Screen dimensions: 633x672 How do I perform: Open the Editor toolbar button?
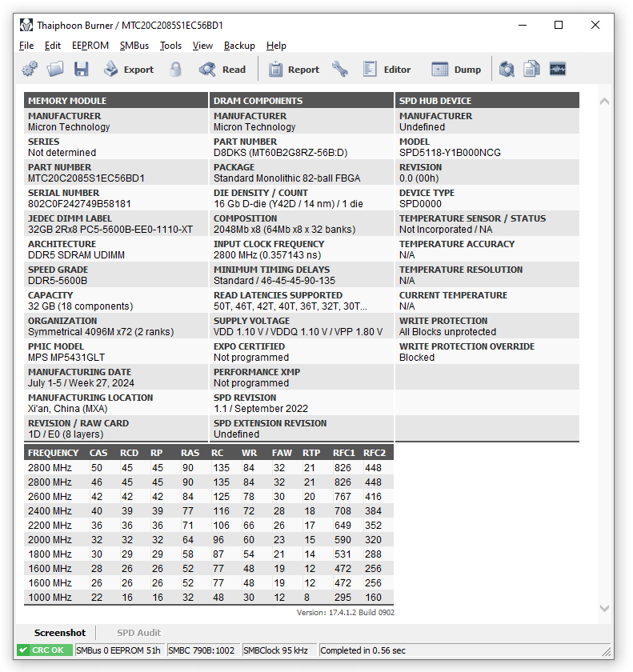point(387,69)
